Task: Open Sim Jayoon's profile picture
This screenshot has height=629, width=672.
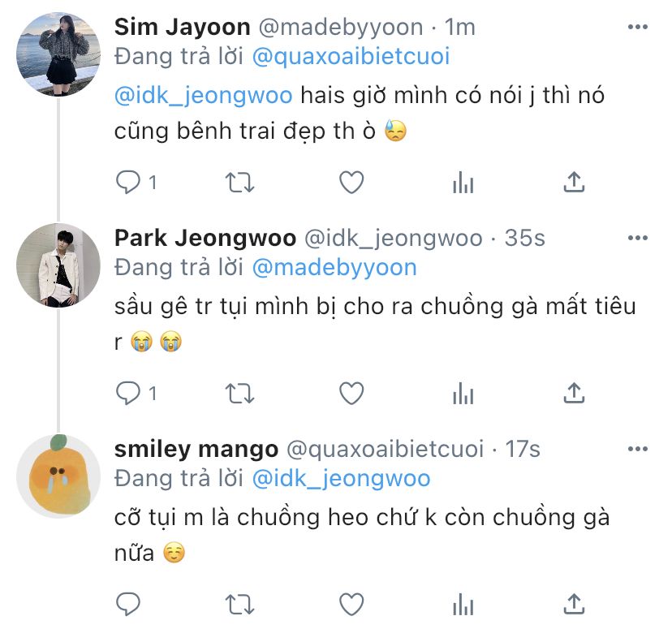Action: tap(58, 54)
